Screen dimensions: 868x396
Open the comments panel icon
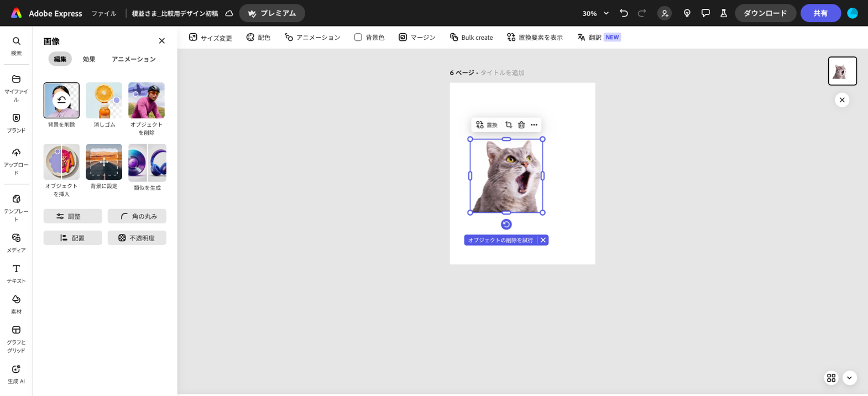705,13
